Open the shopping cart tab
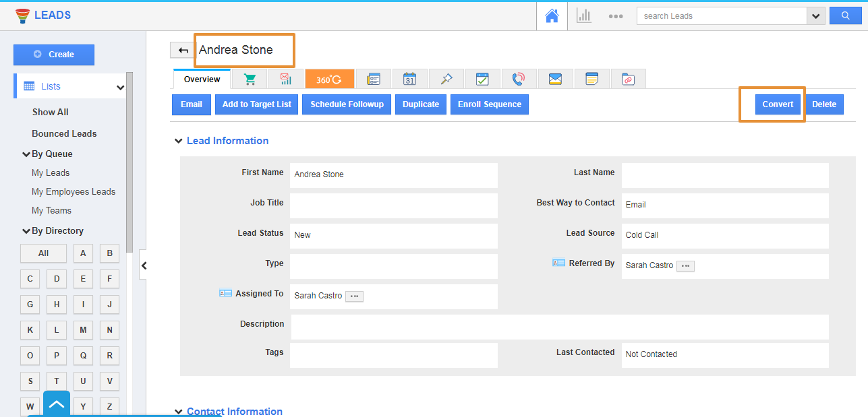868x417 pixels. [x=250, y=79]
